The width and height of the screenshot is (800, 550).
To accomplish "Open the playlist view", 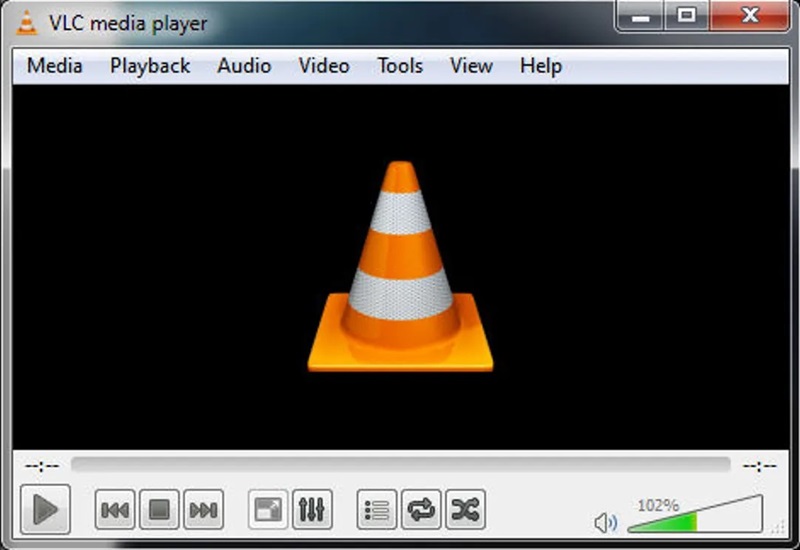I will pyautogui.click(x=377, y=509).
